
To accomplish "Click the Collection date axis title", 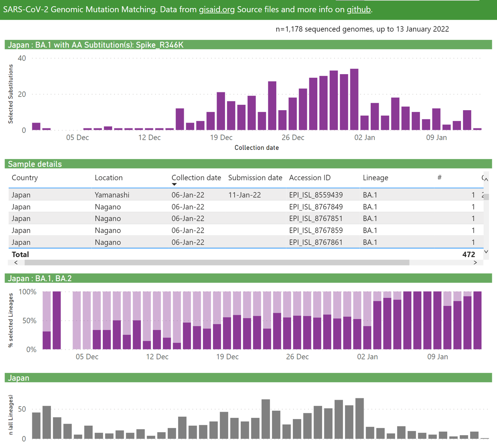I will [256, 147].
